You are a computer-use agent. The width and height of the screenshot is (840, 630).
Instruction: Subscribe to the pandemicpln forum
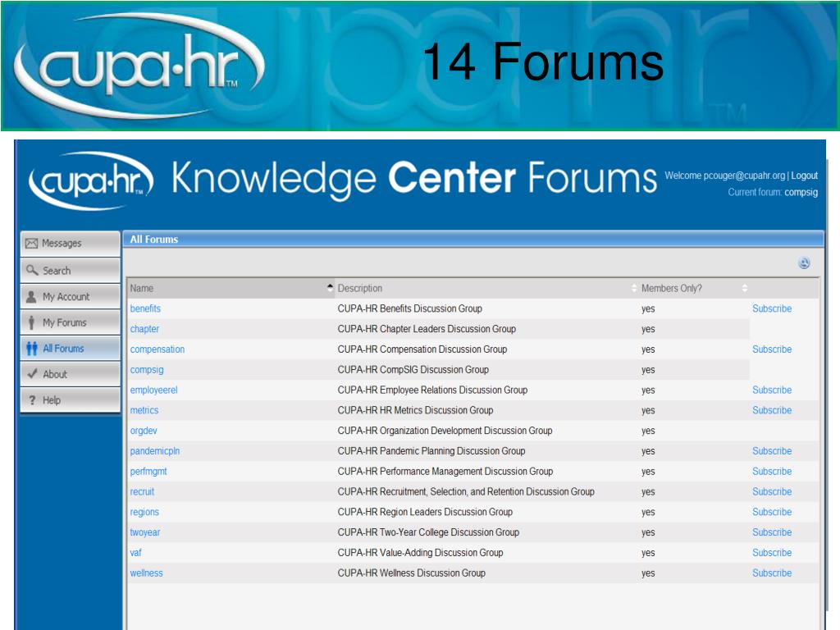point(772,451)
